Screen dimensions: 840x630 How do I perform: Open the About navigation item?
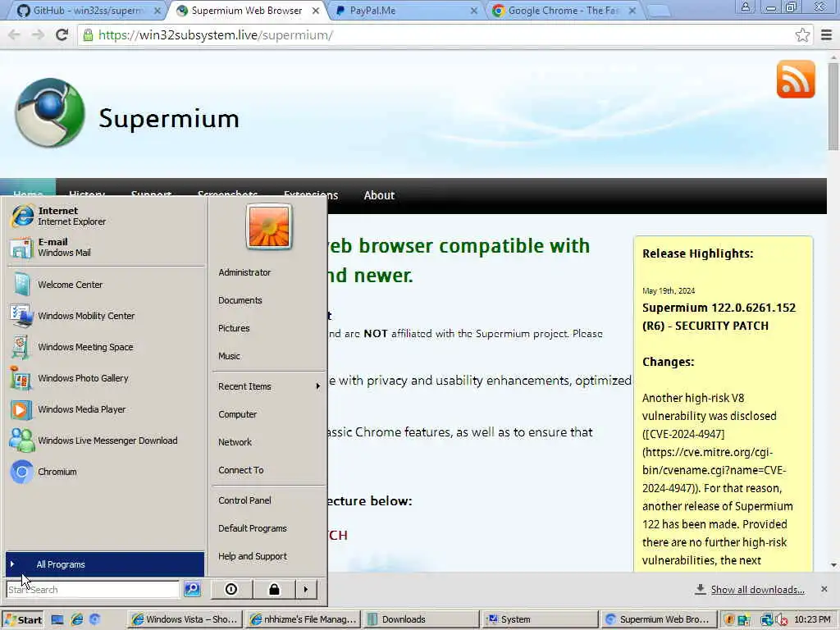(x=379, y=195)
